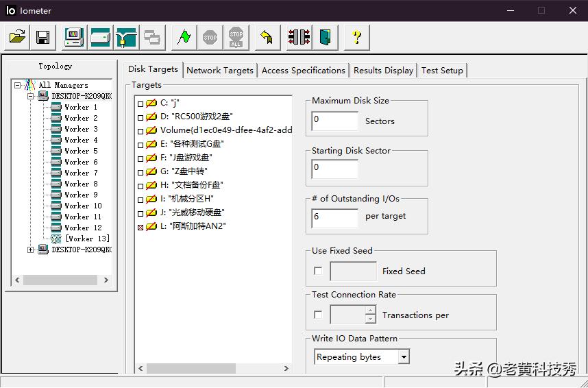This screenshot has height=388, width=588.
Task: Start new manager computer icon
Action: click(x=74, y=38)
